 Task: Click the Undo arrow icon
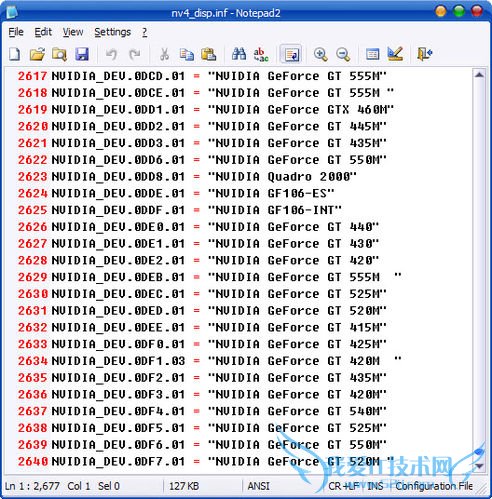(x=111, y=54)
